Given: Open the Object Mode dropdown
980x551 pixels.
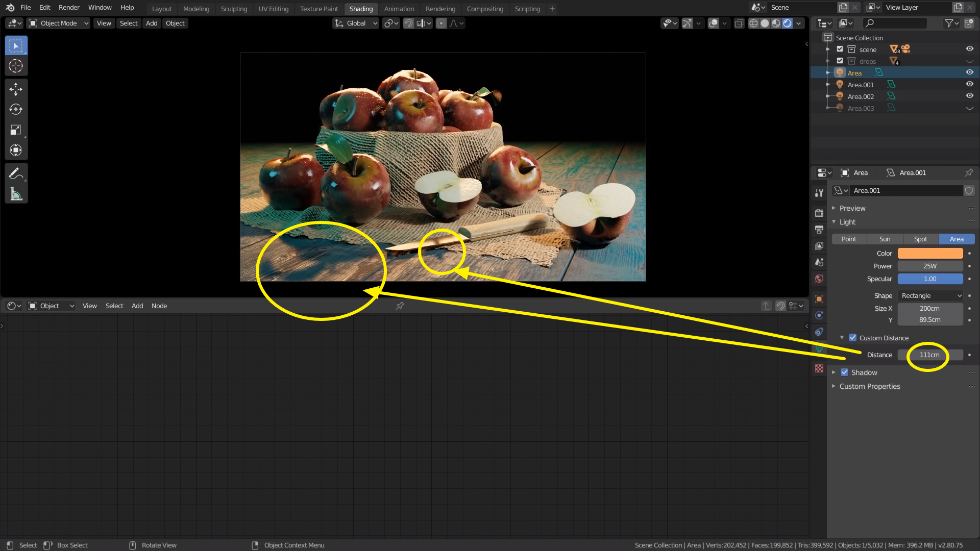Looking at the screenshot, I should [58, 23].
